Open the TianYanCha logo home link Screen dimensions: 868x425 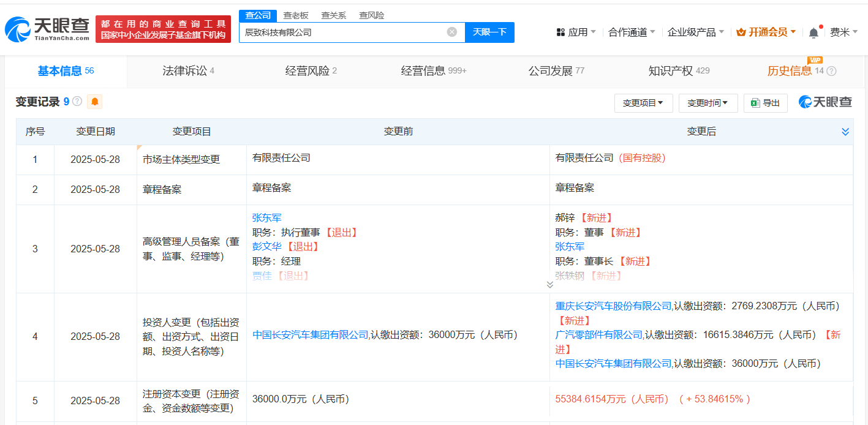tap(47, 29)
